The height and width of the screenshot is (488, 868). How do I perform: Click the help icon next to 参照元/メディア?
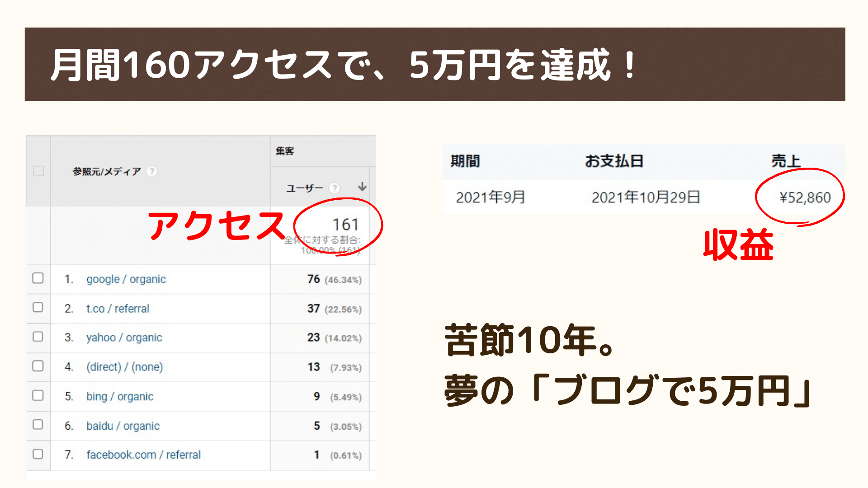[152, 171]
